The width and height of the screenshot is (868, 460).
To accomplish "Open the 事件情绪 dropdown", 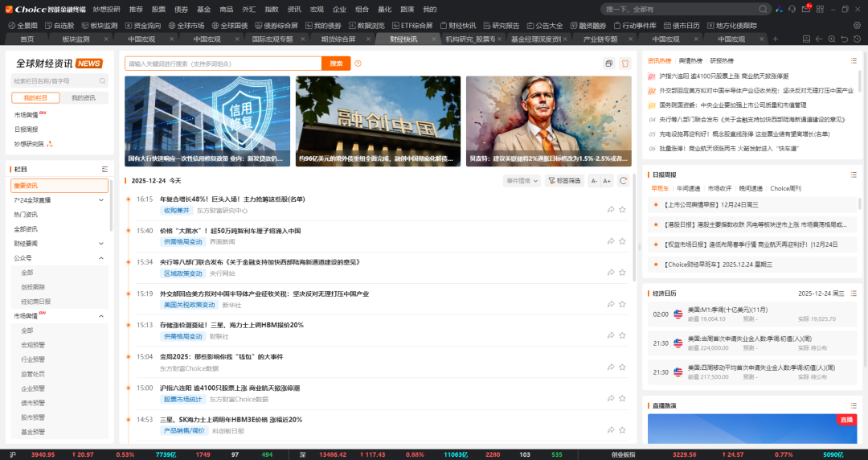I will coord(522,181).
